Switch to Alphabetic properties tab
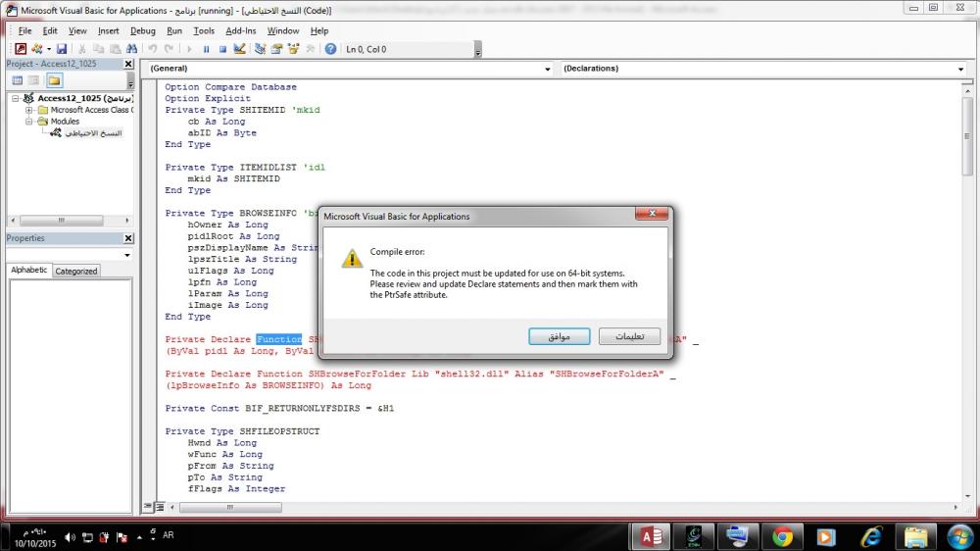Screen dimensions: 980x551 click(x=28, y=270)
